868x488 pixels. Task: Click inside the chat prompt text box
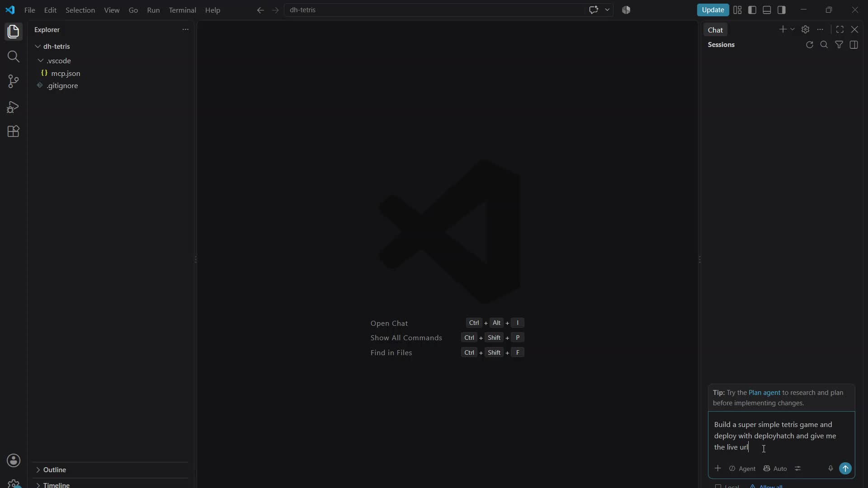781,436
